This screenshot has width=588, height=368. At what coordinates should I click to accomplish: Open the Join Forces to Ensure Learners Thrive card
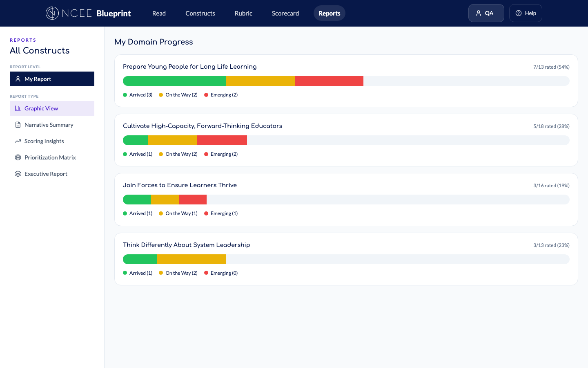coord(180,185)
